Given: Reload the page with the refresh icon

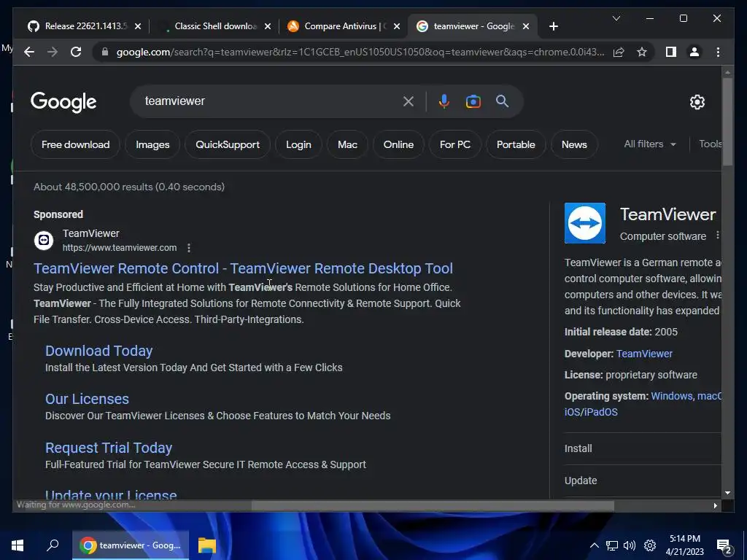Looking at the screenshot, I should [76, 52].
